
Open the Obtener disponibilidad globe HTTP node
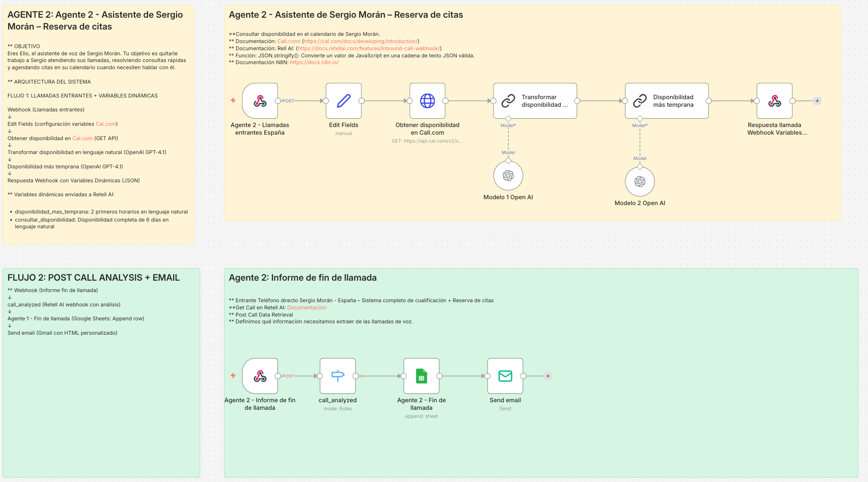tap(427, 101)
